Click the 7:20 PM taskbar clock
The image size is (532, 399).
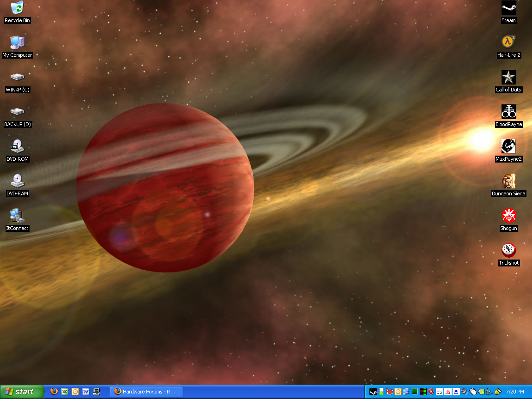point(515,392)
